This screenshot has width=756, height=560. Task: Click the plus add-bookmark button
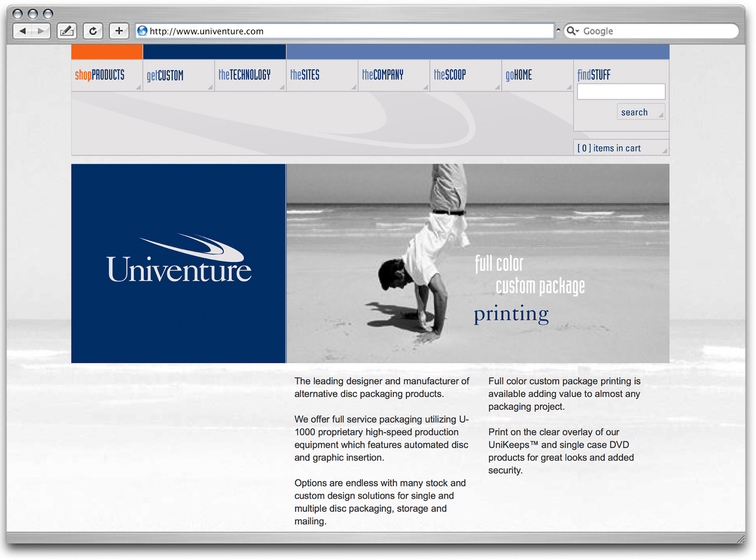click(x=119, y=31)
